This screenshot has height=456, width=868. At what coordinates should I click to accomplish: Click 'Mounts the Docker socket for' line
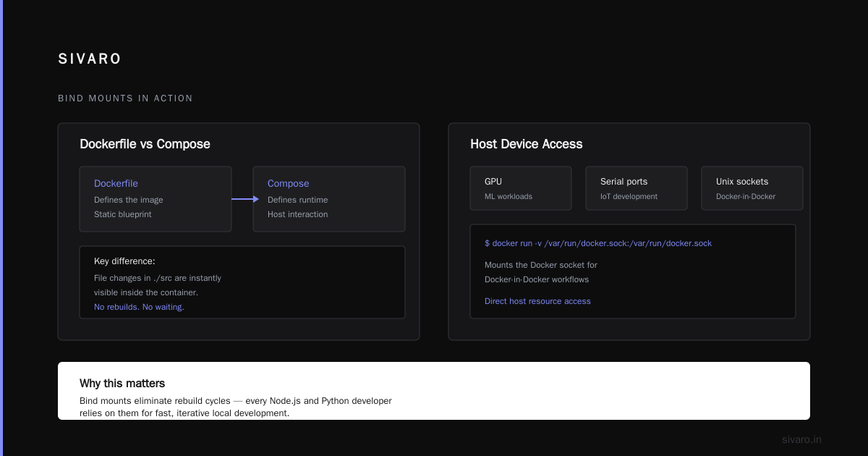coord(541,265)
